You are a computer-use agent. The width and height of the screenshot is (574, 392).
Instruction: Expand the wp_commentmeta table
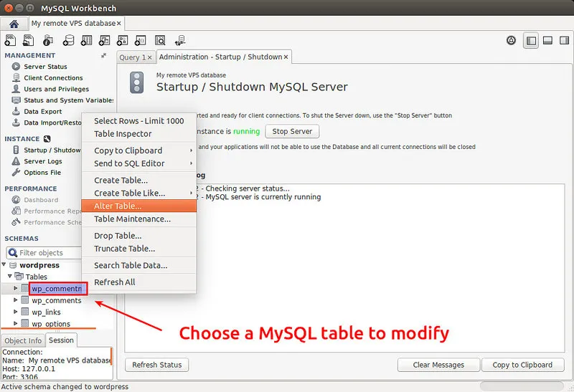pos(15,288)
